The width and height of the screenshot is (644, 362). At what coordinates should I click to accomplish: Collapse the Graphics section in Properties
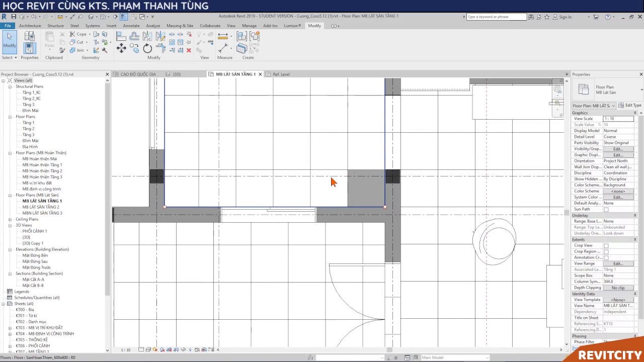635,113
